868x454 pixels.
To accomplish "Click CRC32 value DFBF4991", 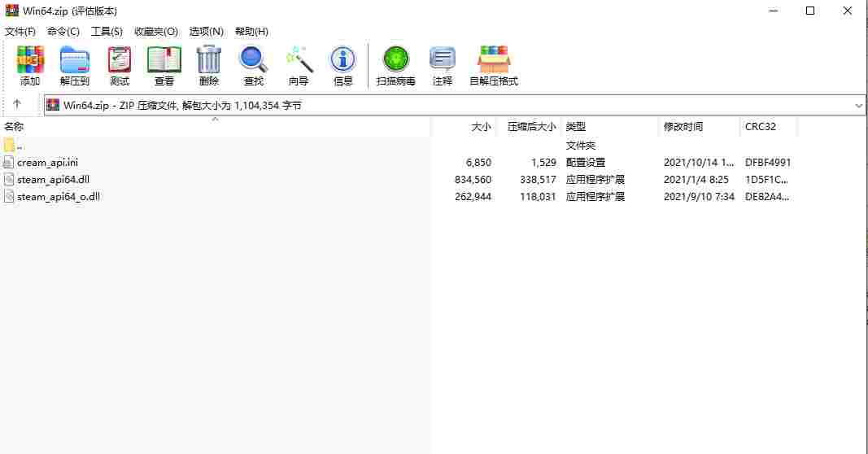I will pos(768,163).
